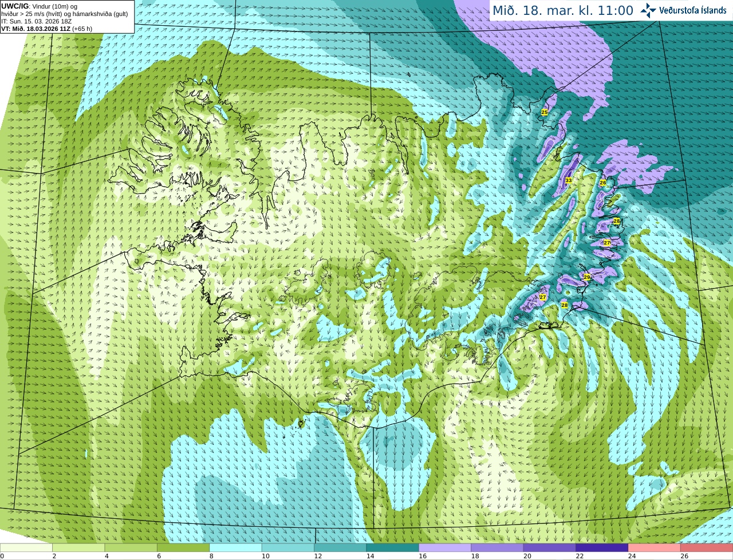Click the legend scale value 12
This screenshot has width=733, height=560.
tap(318, 556)
